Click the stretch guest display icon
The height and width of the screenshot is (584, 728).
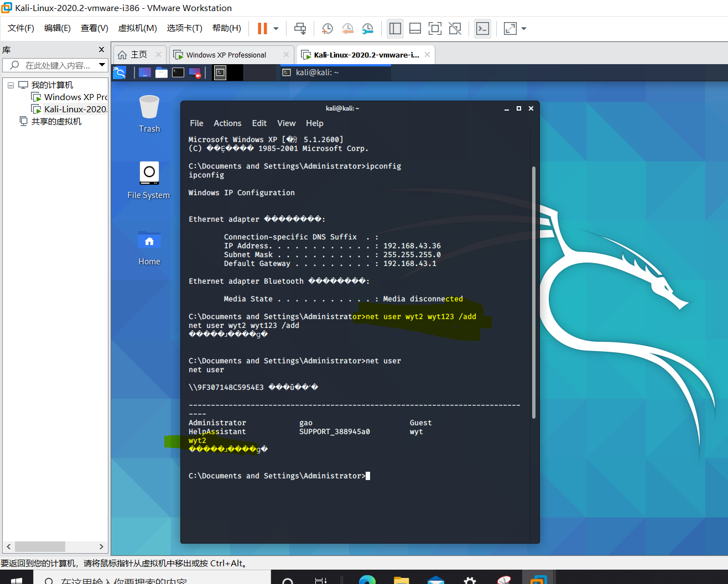click(x=510, y=28)
